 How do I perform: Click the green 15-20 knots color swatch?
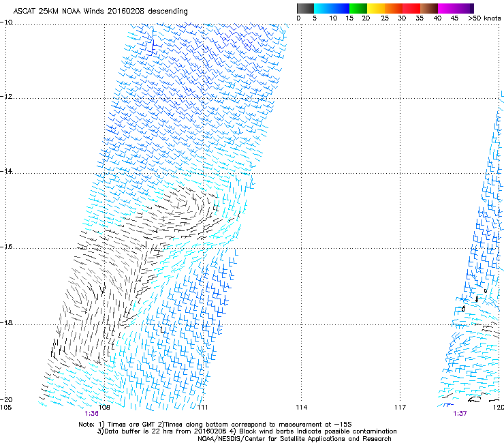coord(358,8)
